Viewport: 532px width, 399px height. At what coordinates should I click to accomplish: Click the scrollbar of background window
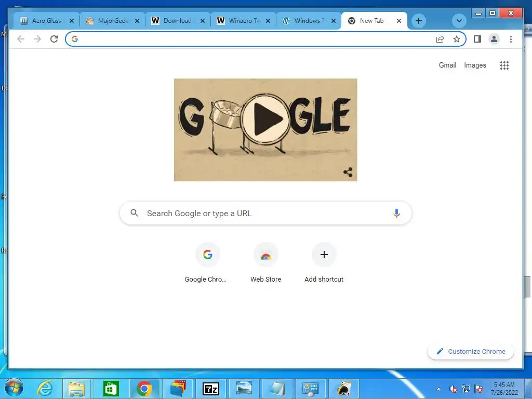pos(527,287)
